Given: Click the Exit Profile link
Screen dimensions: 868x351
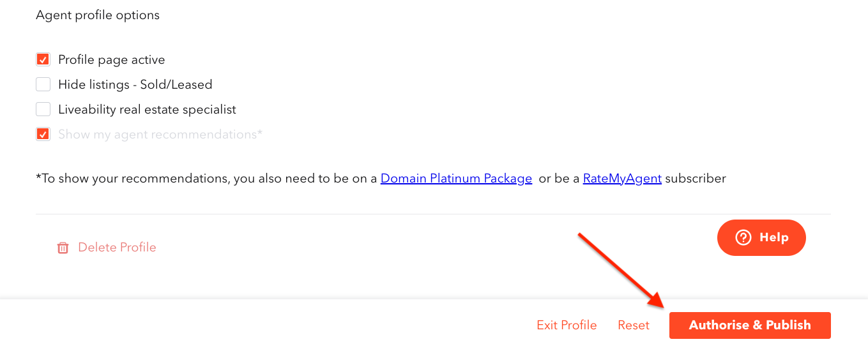Looking at the screenshot, I should [x=567, y=325].
